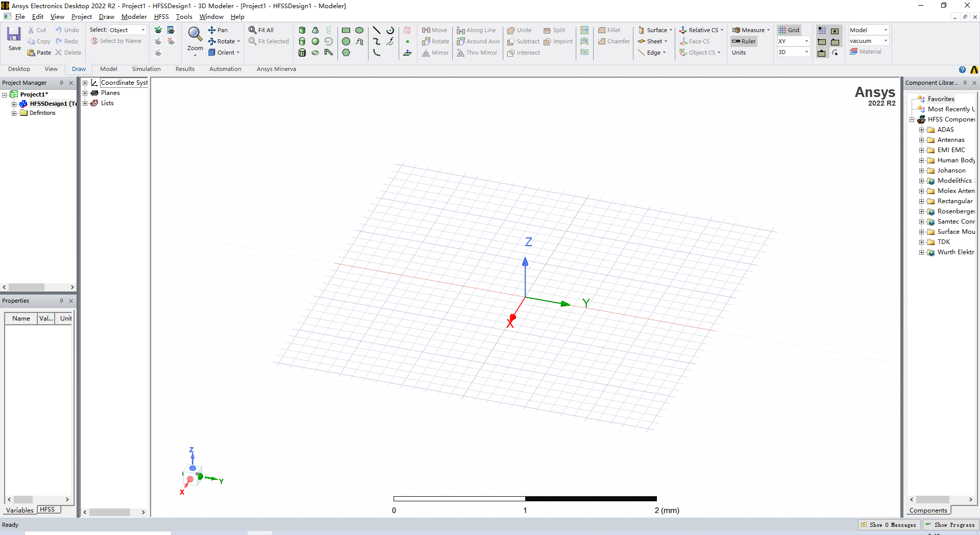This screenshot has width=980, height=535.
Task: Toggle the Ruler display
Action: [x=744, y=41]
